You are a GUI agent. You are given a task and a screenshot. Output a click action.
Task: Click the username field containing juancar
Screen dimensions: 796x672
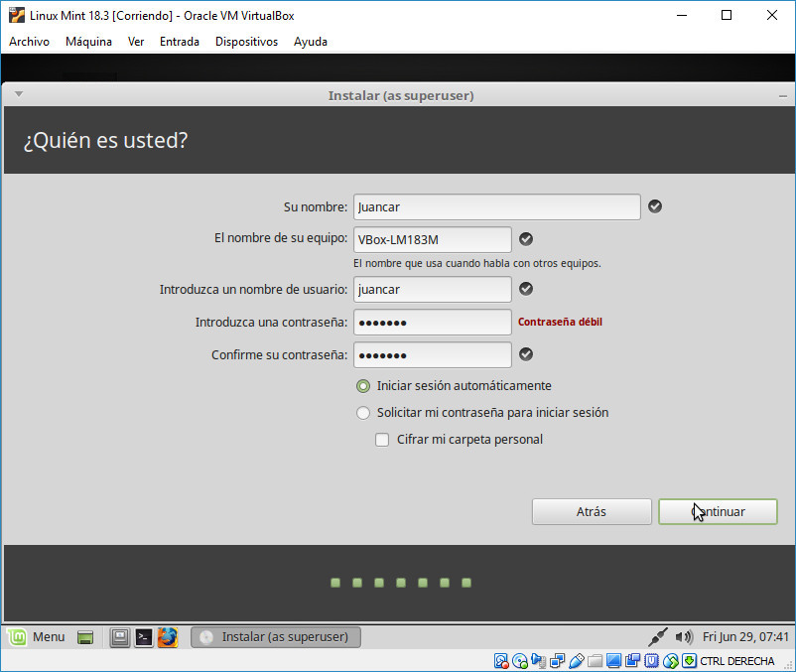point(433,289)
